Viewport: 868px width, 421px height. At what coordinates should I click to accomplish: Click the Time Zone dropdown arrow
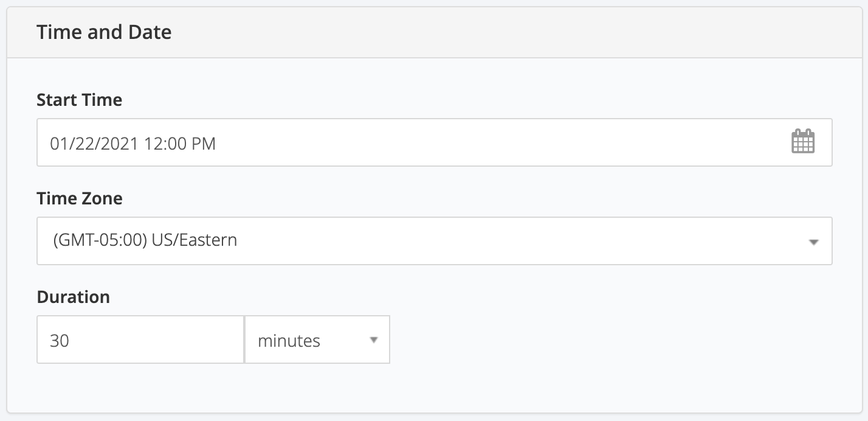click(x=814, y=242)
